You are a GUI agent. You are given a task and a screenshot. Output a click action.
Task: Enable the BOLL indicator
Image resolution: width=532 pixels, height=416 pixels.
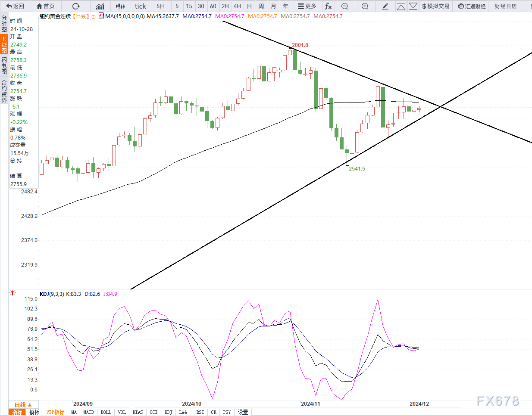[106, 412]
